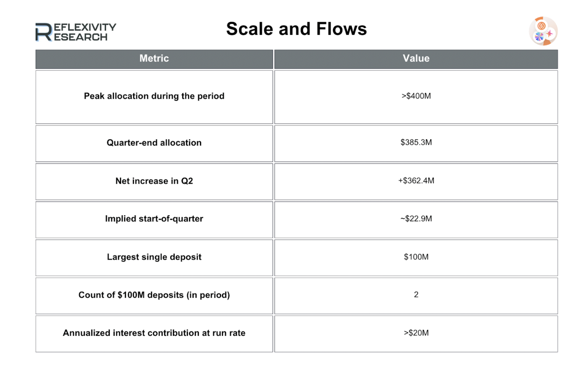The height and width of the screenshot is (374, 588).
Task: Select the Net increase in Q2 cell
Action: tap(154, 181)
